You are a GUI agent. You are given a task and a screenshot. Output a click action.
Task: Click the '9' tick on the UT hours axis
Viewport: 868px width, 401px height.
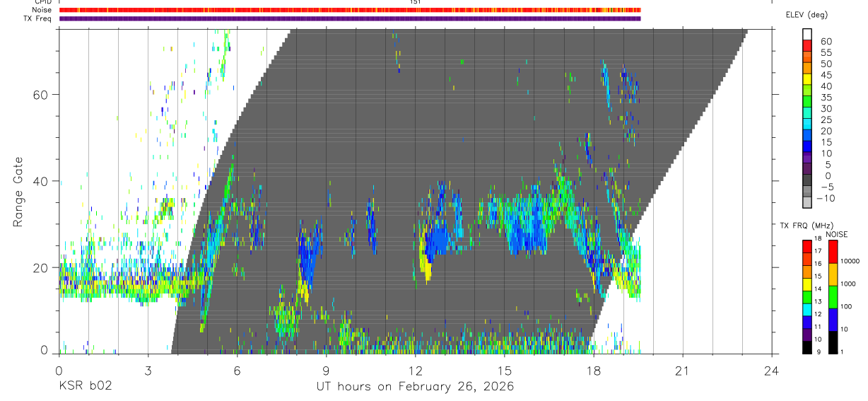(x=326, y=370)
